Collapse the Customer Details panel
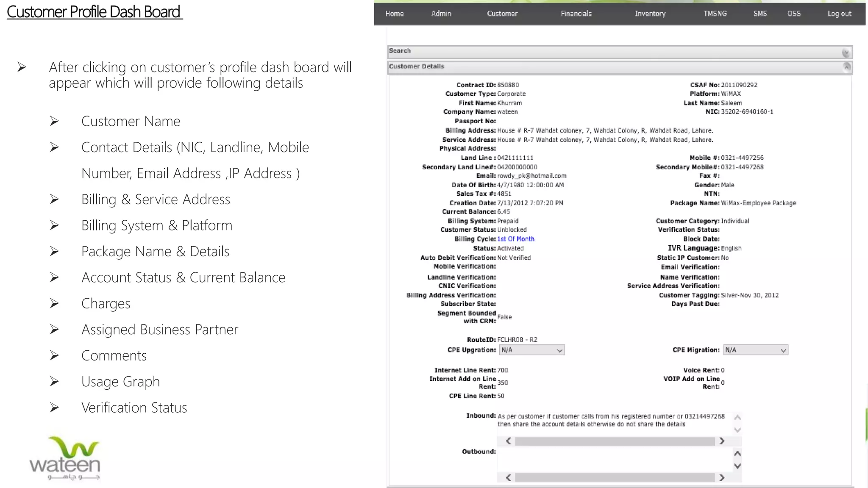The height and width of the screenshot is (488, 868). tap(846, 67)
